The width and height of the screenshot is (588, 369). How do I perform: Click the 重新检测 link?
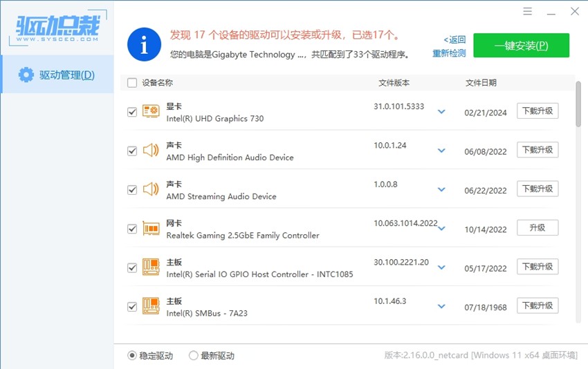pos(449,53)
